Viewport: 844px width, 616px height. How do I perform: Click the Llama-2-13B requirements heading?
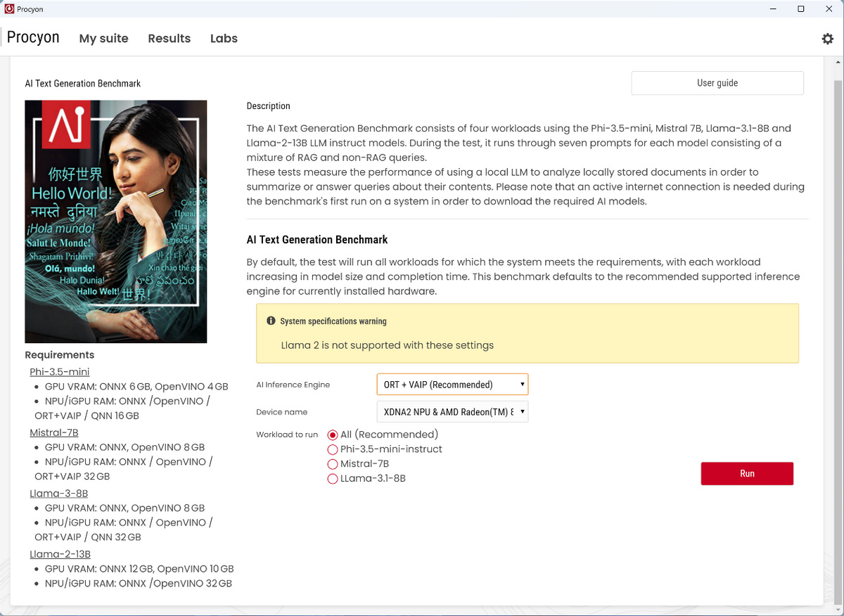point(60,554)
